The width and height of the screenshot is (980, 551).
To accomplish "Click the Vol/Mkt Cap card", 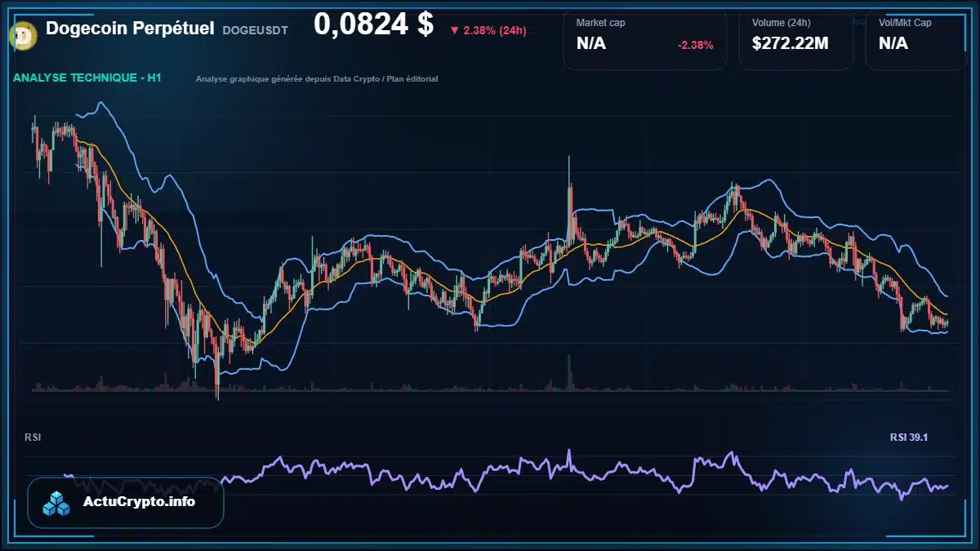I will 916,40.
